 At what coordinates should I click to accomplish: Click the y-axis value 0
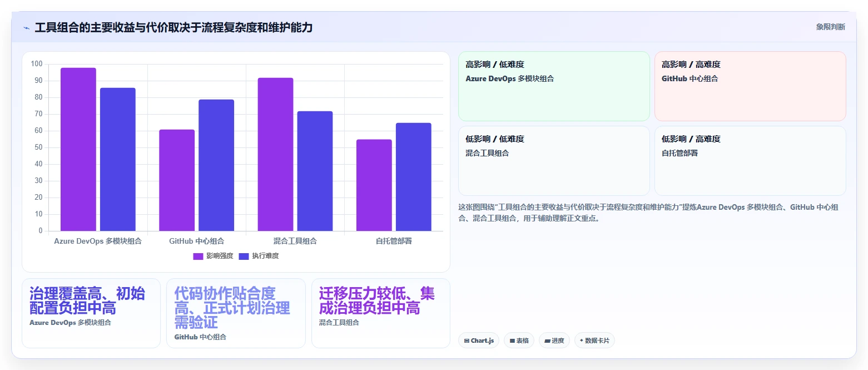[x=41, y=231]
